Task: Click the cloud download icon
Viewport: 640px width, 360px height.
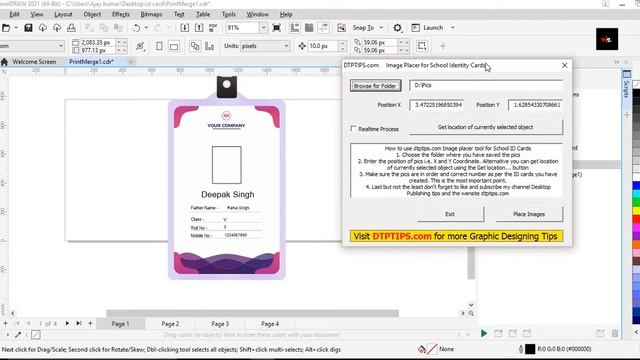Action: point(42,28)
